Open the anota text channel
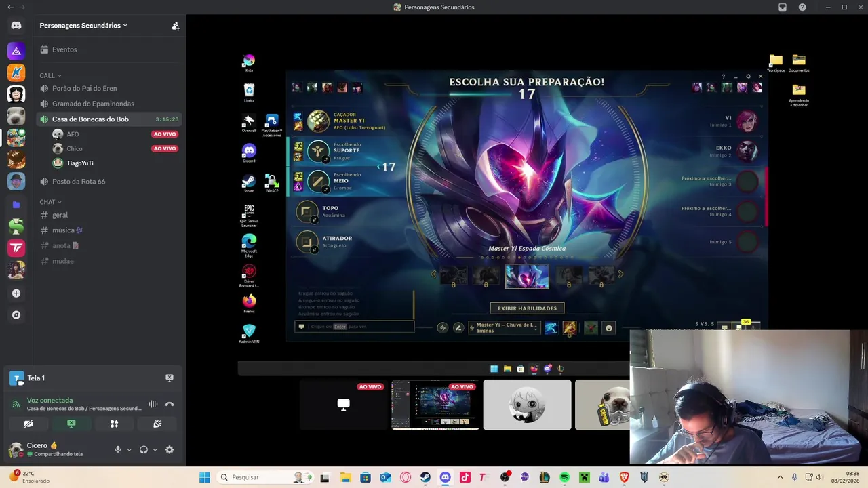The height and width of the screenshot is (488, 868). coord(108,245)
